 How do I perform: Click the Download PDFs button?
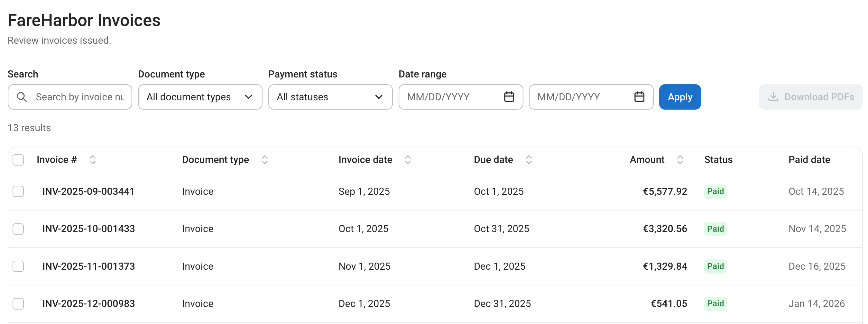tap(810, 97)
